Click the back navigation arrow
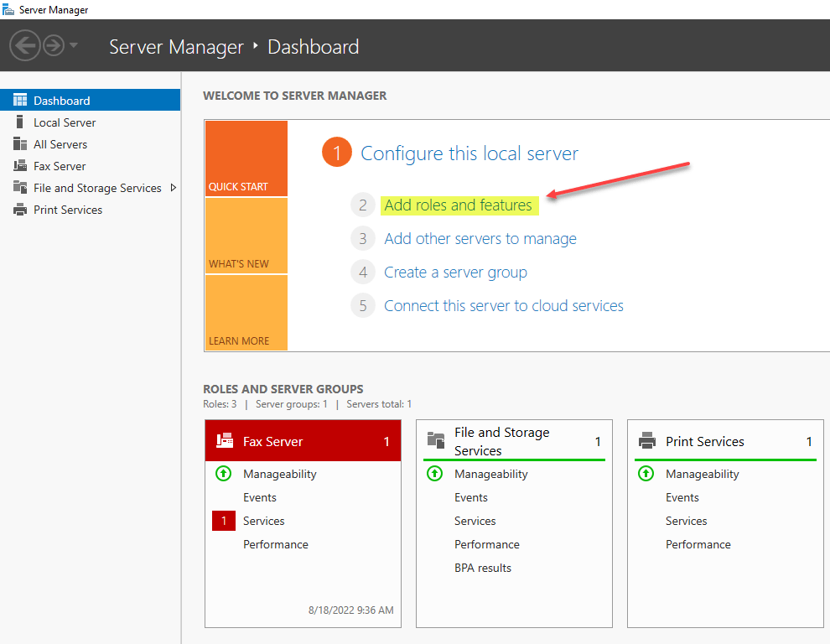The width and height of the screenshot is (830, 644). (x=25, y=45)
